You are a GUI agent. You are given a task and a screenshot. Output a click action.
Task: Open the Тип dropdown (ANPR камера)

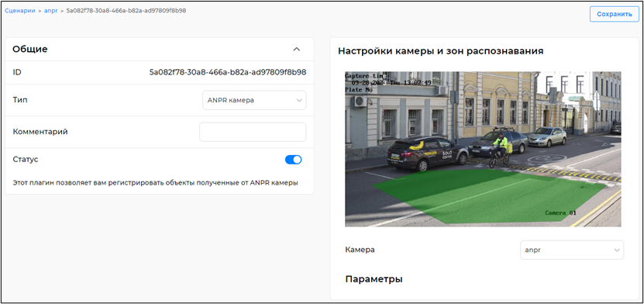(254, 100)
